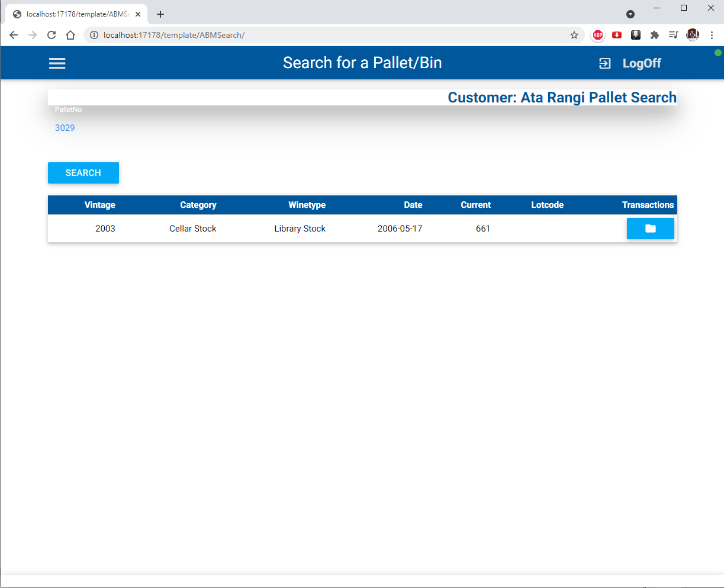724x588 pixels.
Task: Select the 2006-05-17 date cell
Action: (x=400, y=229)
